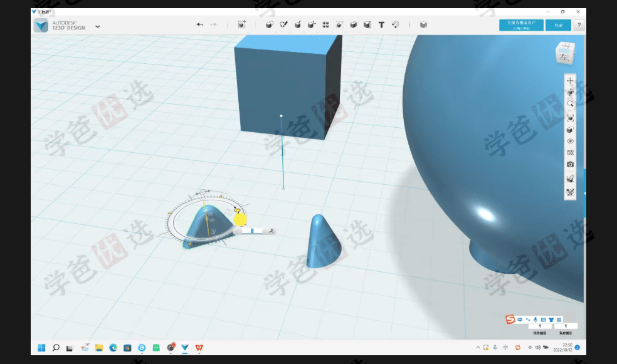617x364 pixels.
Task: Expand the right side panel arrow
Action: [585, 193]
